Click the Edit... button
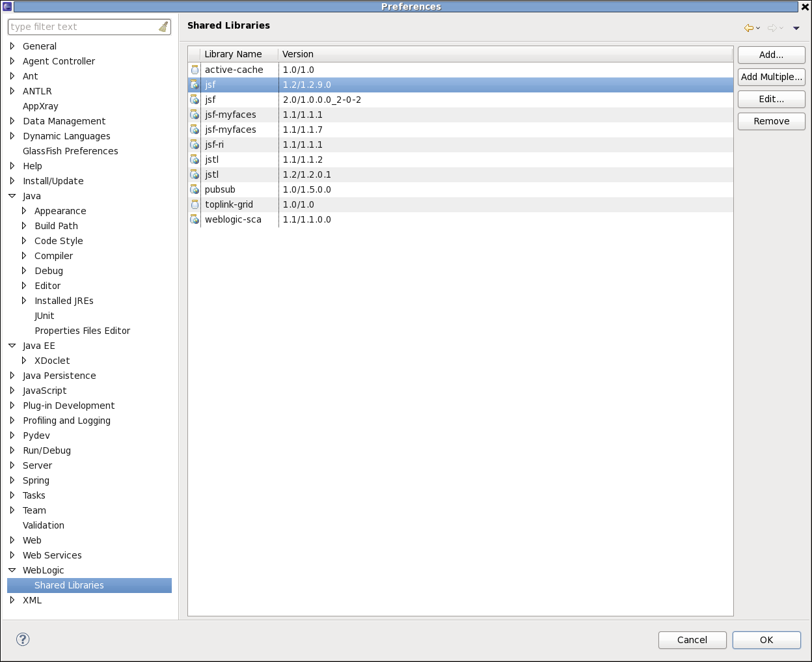This screenshot has height=662, width=812. (772, 99)
